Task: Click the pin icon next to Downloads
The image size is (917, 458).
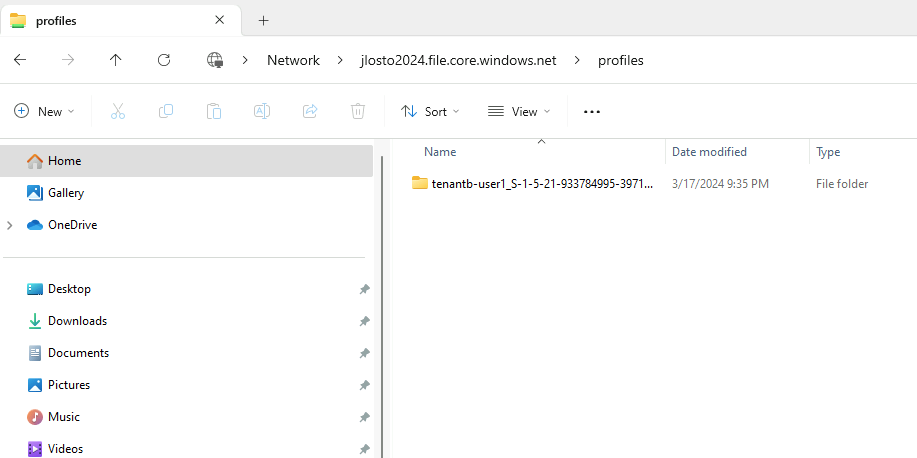Action: click(364, 321)
